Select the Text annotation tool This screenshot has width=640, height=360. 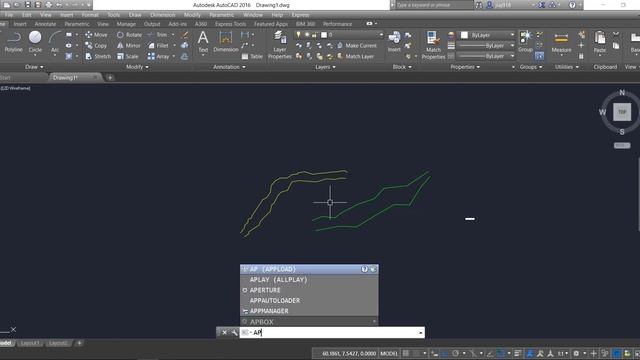203,42
